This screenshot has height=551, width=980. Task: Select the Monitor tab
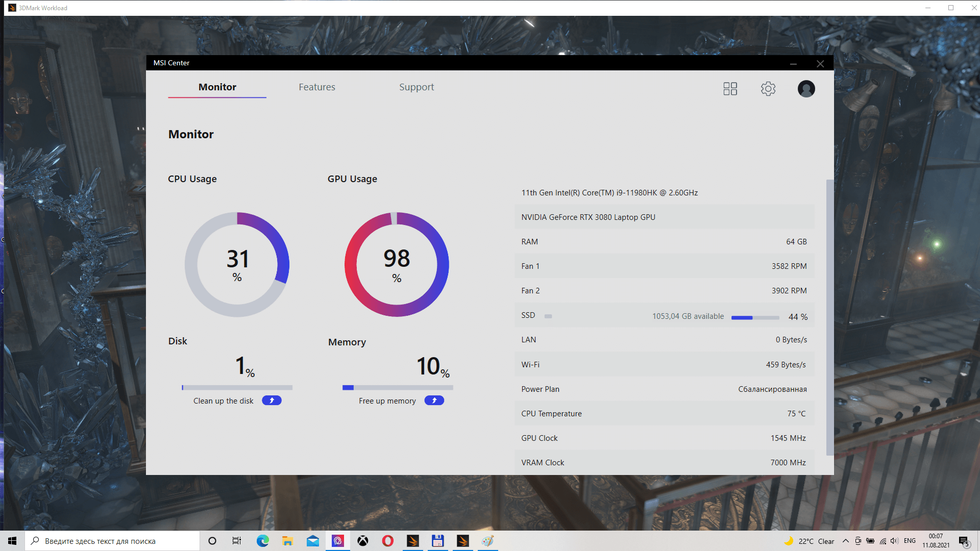(x=217, y=87)
